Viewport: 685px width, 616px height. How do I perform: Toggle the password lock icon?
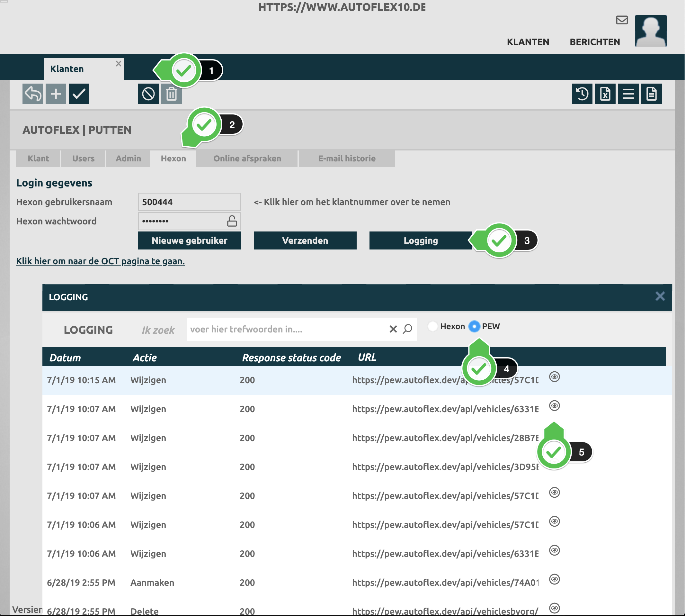click(x=232, y=221)
